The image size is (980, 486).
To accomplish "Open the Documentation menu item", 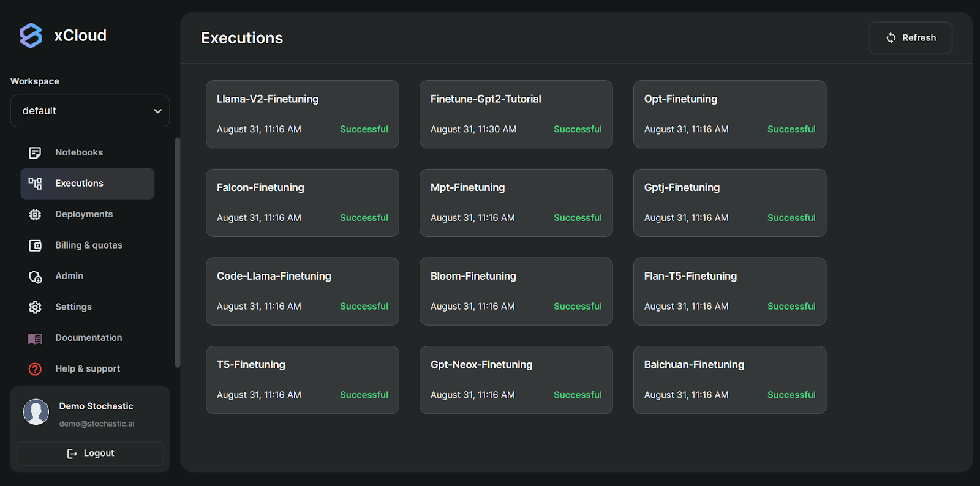I will tap(89, 338).
